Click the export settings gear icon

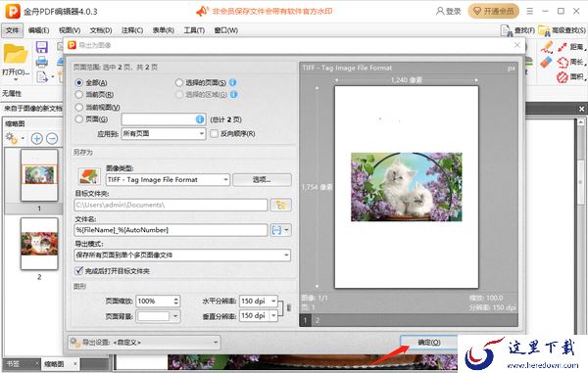(x=75, y=342)
